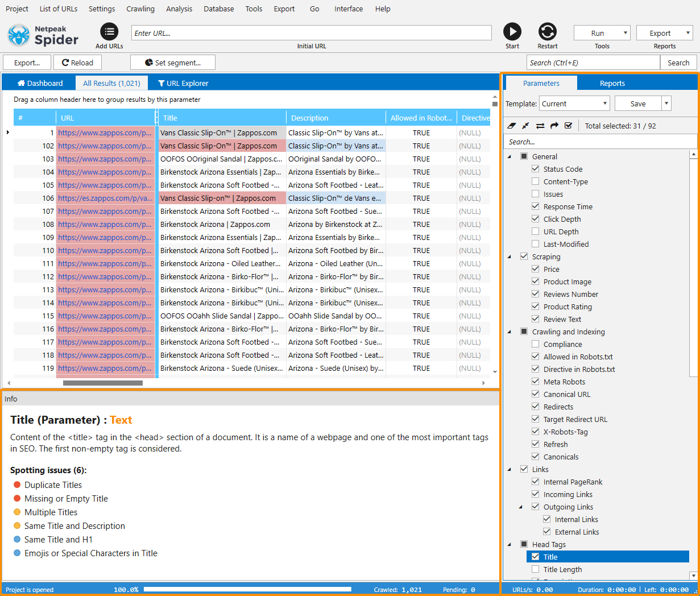Open the URL Explorer tab
Image resolution: width=700 pixels, height=596 pixels.
(x=183, y=83)
